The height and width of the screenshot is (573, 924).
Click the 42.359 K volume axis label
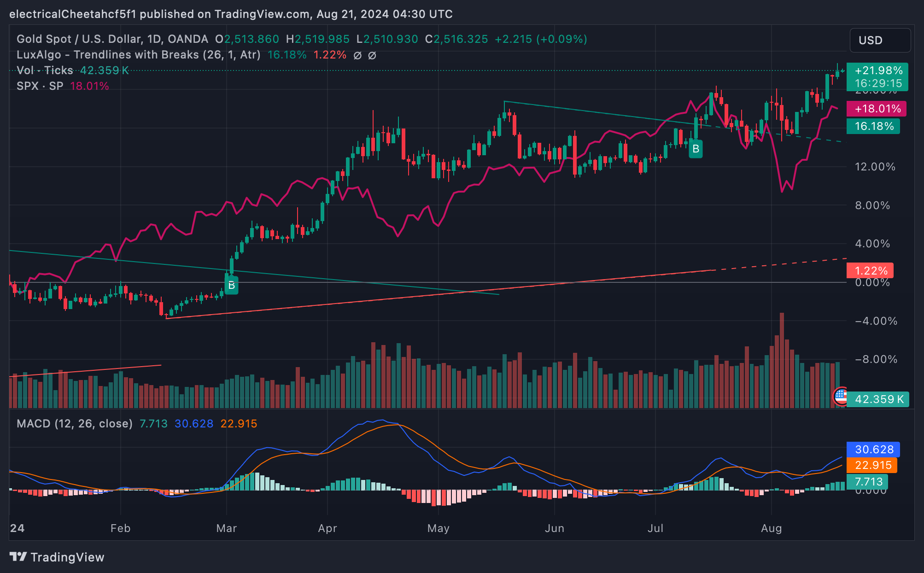(878, 399)
